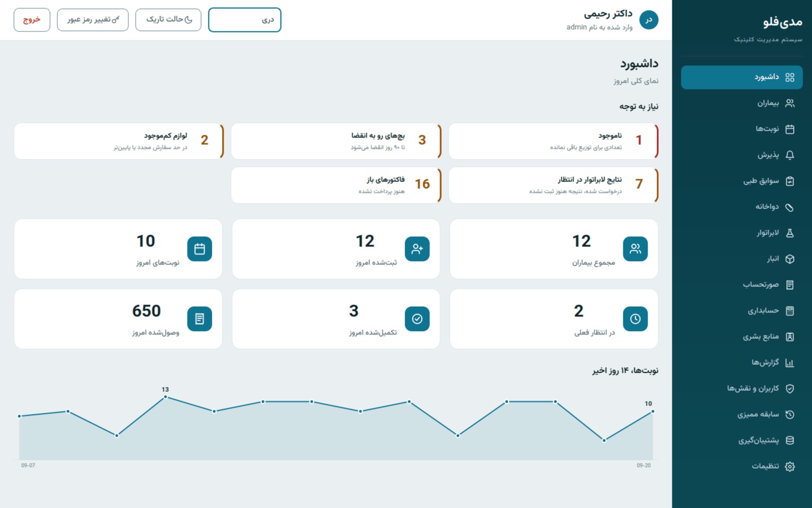Click the نیاز به توجه section heading
The width and height of the screenshot is (812, 508).
638,106
